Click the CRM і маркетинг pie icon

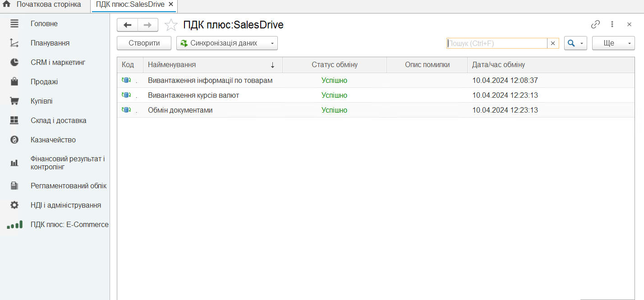click(x=14, y=62)
